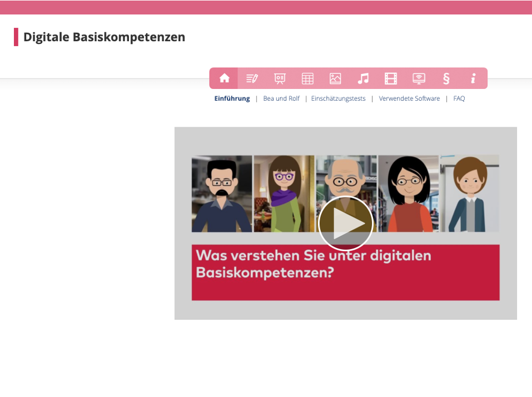Open the Verwendete Software tab

pyautogui.click(x=409, y=98)
